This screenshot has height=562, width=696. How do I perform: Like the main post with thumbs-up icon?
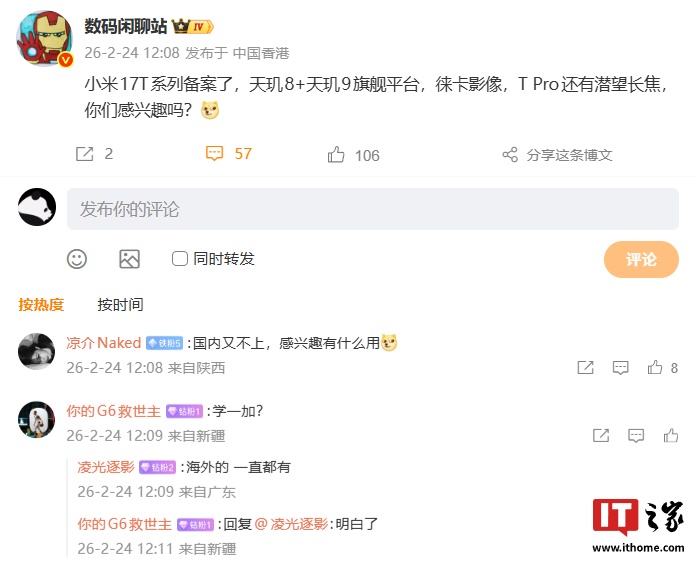coord(336,154)
